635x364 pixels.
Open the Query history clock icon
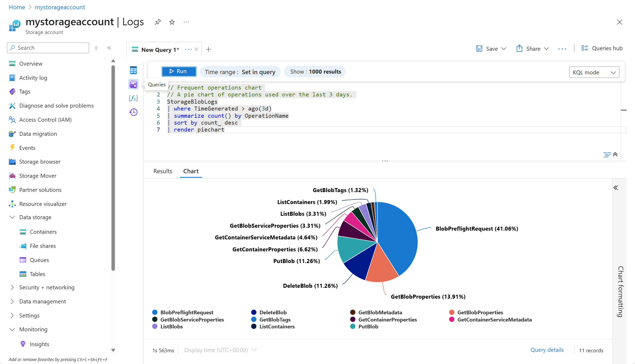click(133, 112)
